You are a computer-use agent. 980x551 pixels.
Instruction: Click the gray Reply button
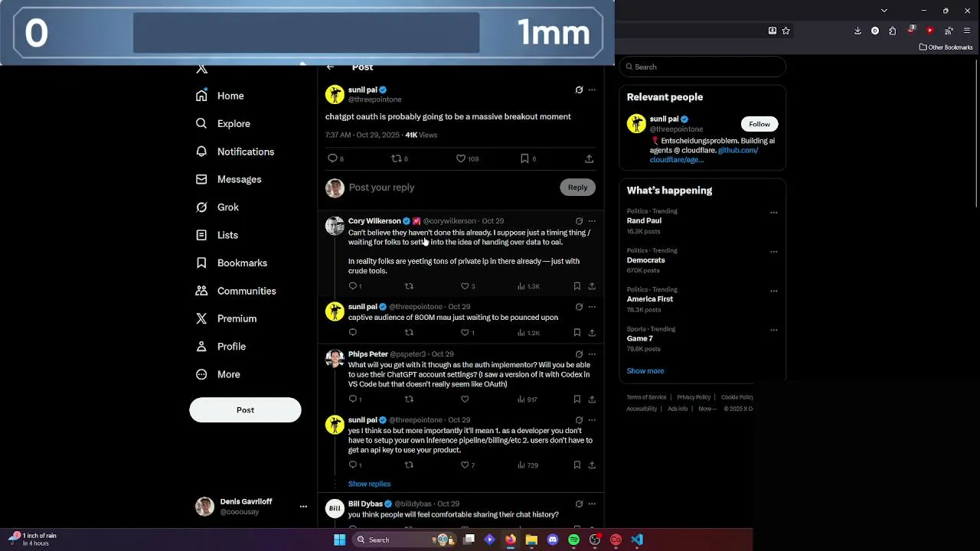[577, 187]
